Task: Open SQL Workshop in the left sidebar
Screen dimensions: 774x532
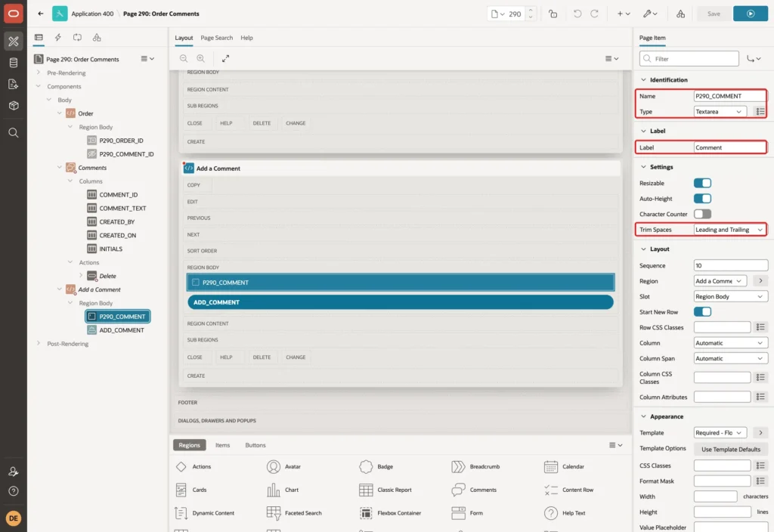Action: tap(14, 63)
